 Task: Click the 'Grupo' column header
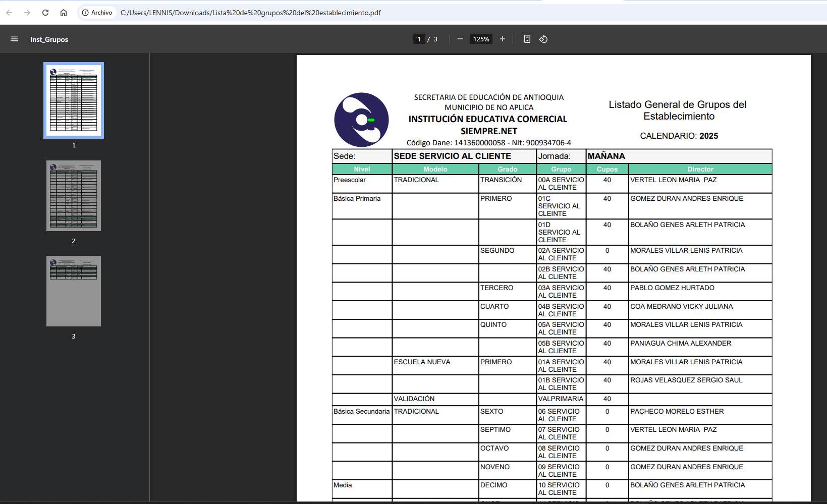561,169
